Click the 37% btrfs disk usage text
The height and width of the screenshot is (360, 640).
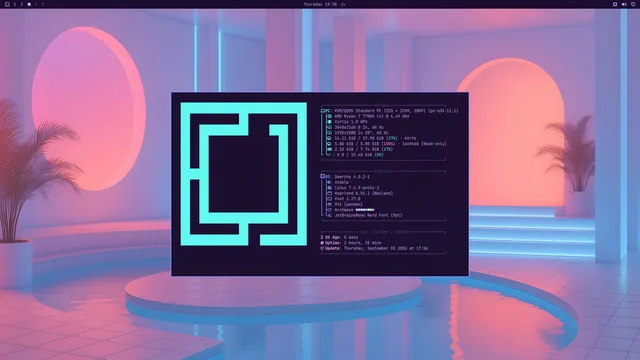pyautogui.click(x=375, y=138)
